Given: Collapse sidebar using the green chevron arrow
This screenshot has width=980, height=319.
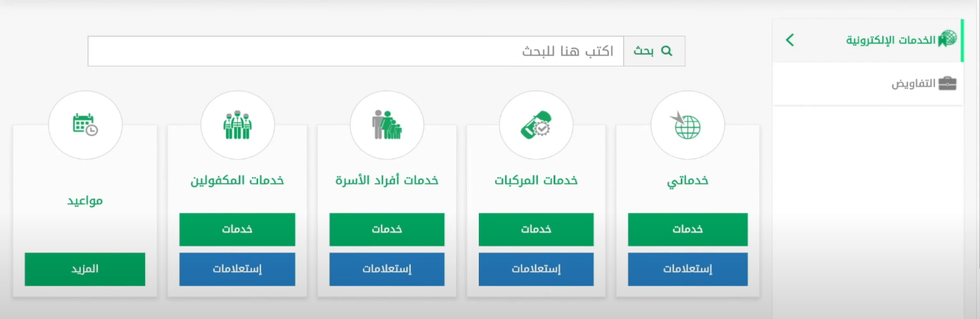Looking at the screenshot, I should [790, 40].
